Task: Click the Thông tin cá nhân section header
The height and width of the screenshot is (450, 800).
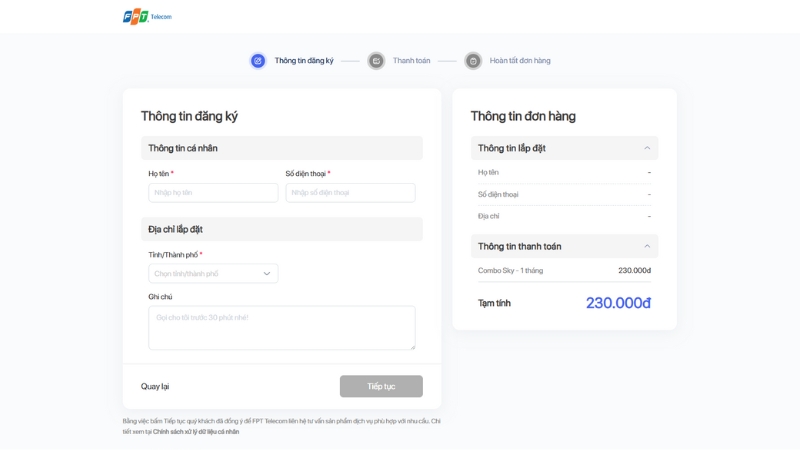Action: (281, 148)
